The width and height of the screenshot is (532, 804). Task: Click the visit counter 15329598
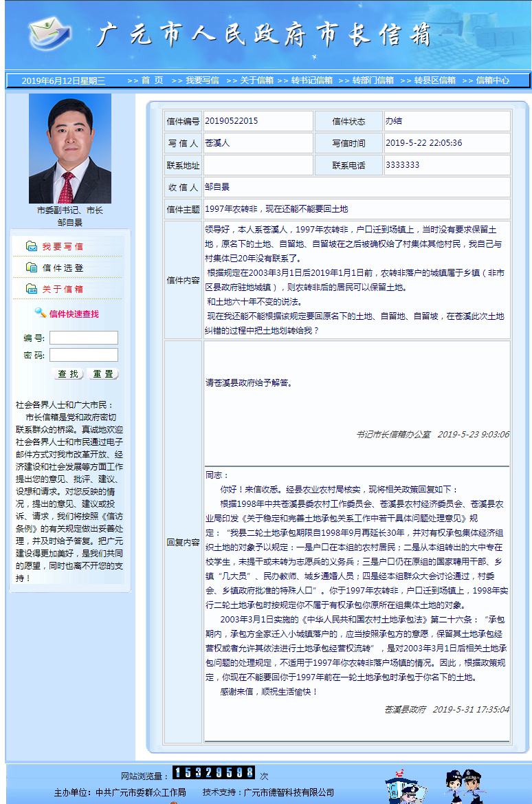click(x=213, y=773)
